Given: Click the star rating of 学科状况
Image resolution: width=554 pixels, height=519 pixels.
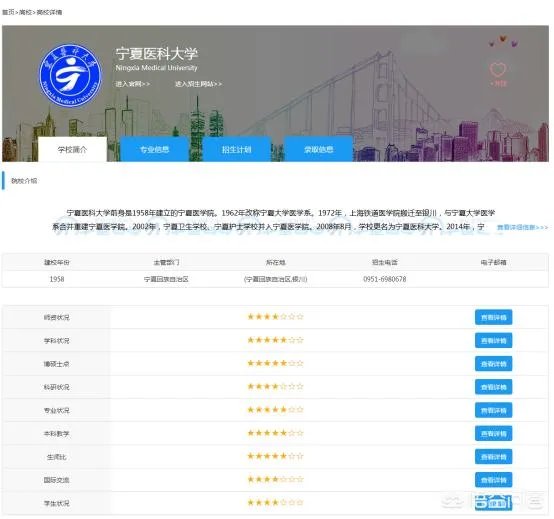Looking at the screenshot, I should click(275, 340).
